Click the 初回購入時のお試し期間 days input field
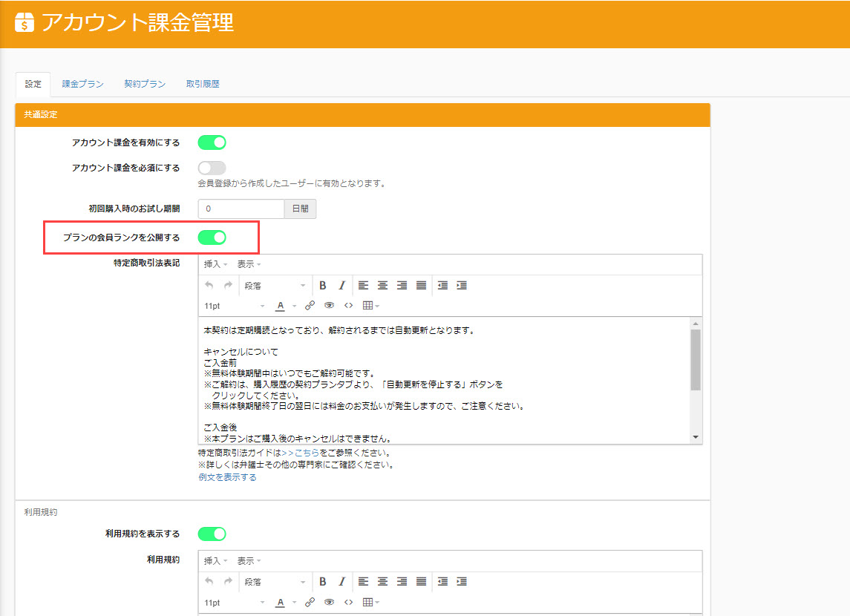Viewport: 850px width, 616px height. click(x=241, y=209)
